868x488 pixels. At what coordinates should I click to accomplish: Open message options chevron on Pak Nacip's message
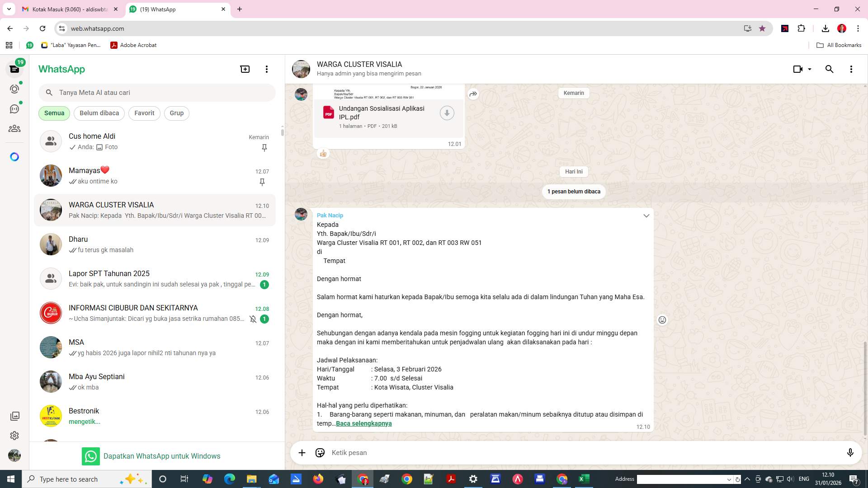(x=646, y=216)
